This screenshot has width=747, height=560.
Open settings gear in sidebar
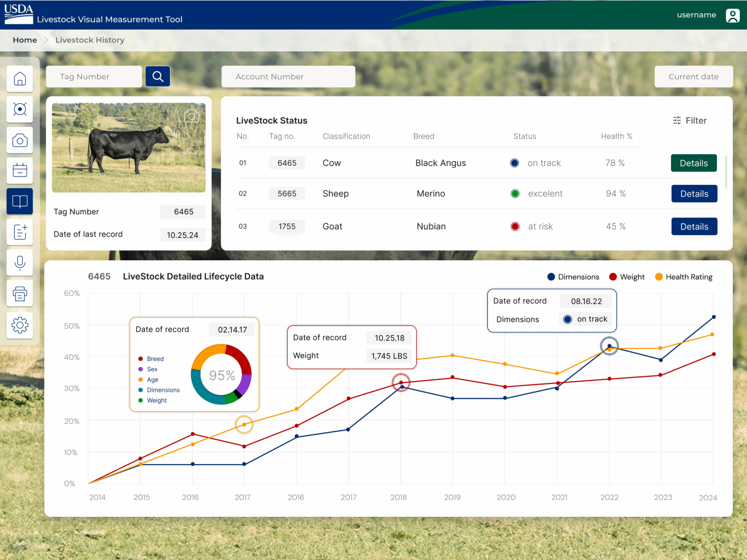[20, 325]
